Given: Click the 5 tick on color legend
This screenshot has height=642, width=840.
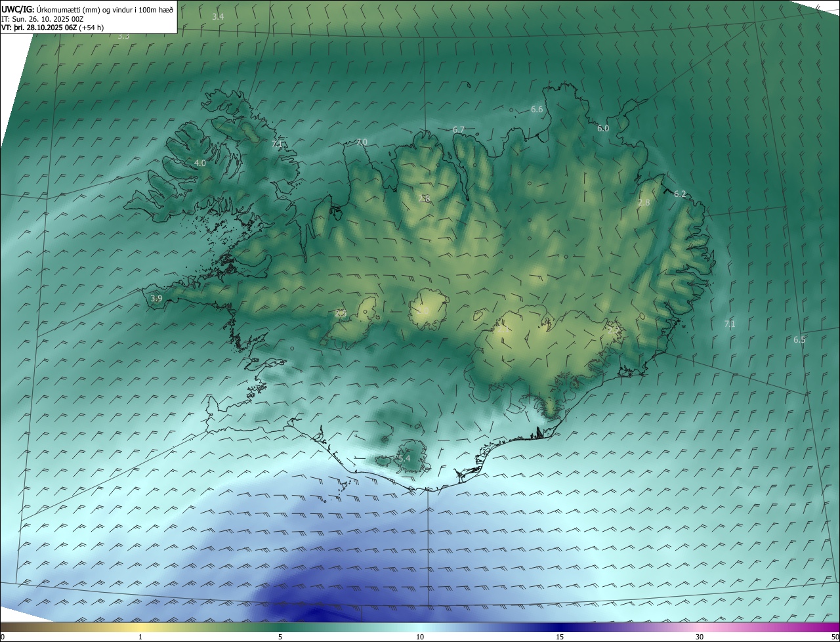Looking at the screenshot, I should (x=280, y=637).
